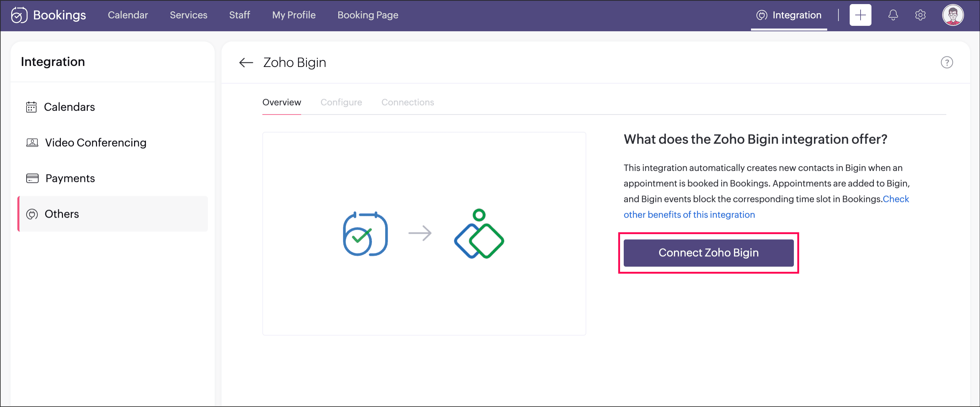Image resolution: width=980 pixels, height=407 pixels.
Task: Open the other benefits of this integration link
Action: click(689, 215)
